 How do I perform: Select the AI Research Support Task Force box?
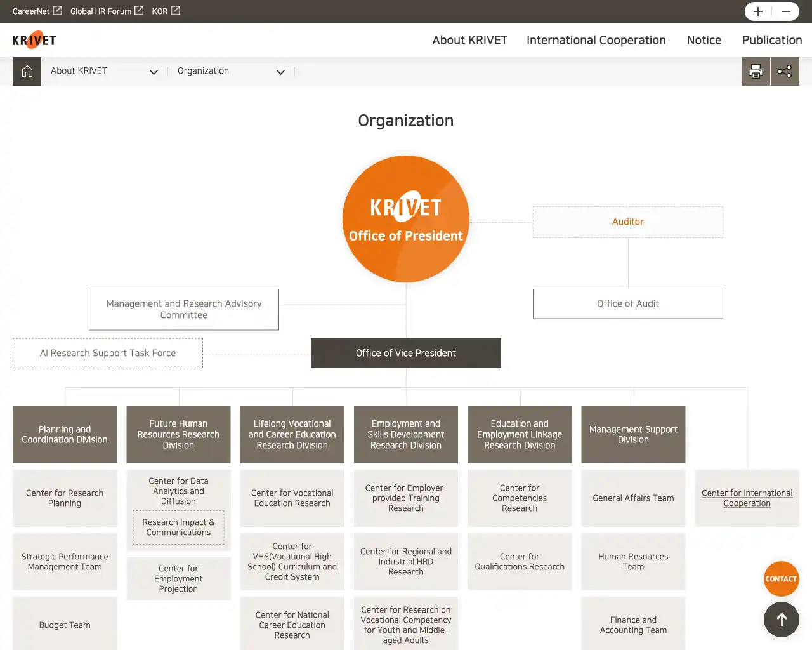(108, 353)
